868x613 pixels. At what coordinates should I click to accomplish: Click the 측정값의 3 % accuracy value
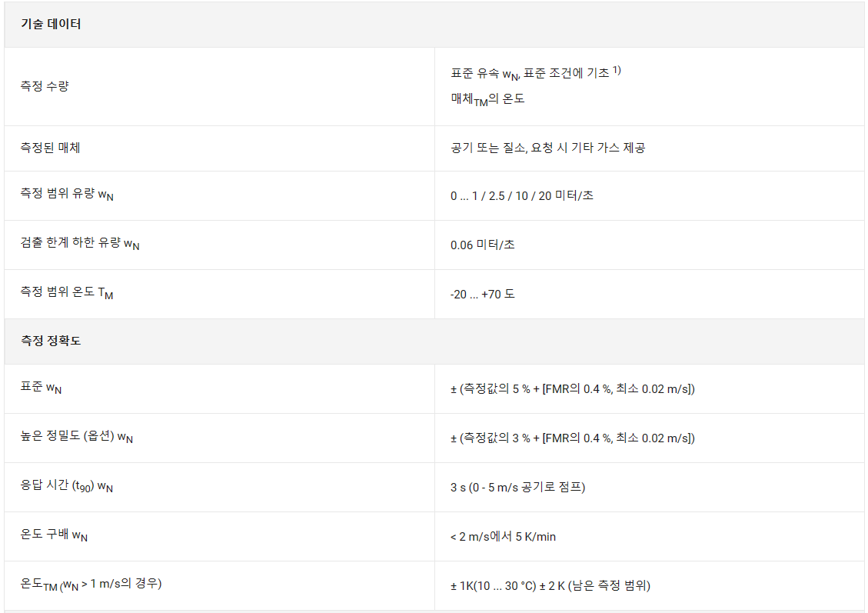point(573,438)
